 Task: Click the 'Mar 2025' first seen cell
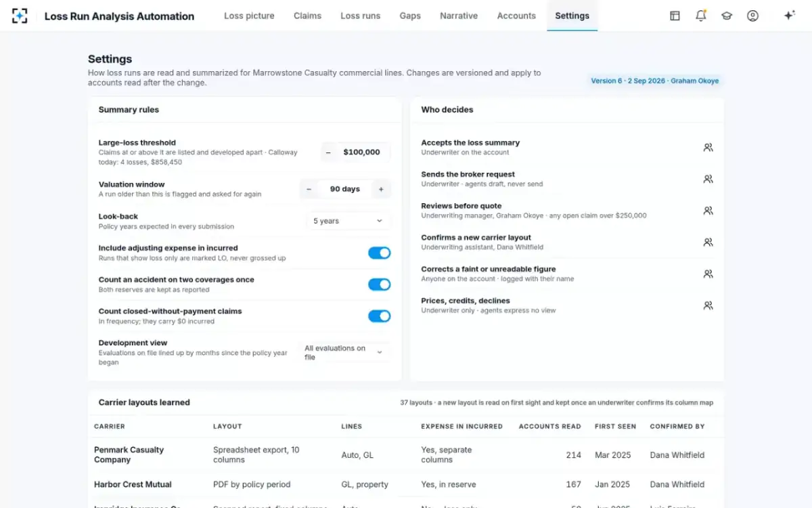(x=613, y=455)
